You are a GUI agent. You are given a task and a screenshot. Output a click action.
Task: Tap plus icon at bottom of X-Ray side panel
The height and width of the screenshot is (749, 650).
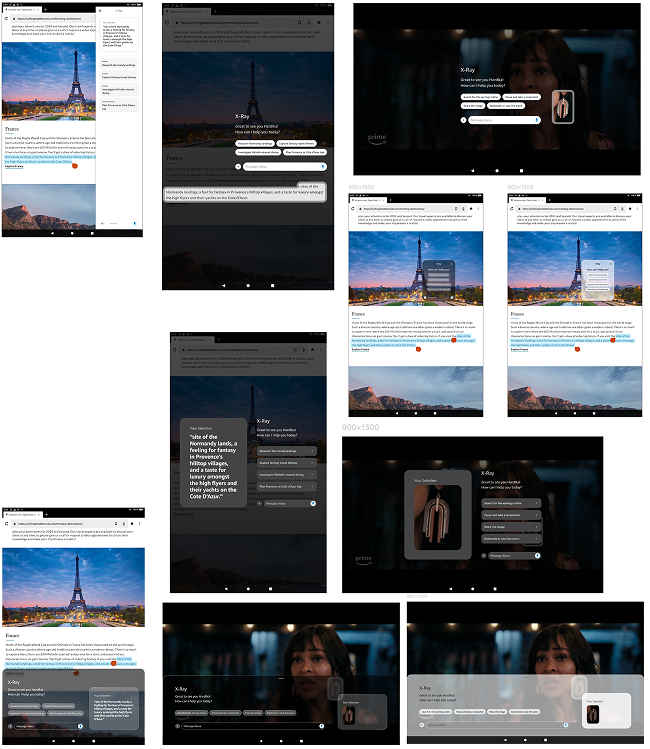click(x=102, y=223)
